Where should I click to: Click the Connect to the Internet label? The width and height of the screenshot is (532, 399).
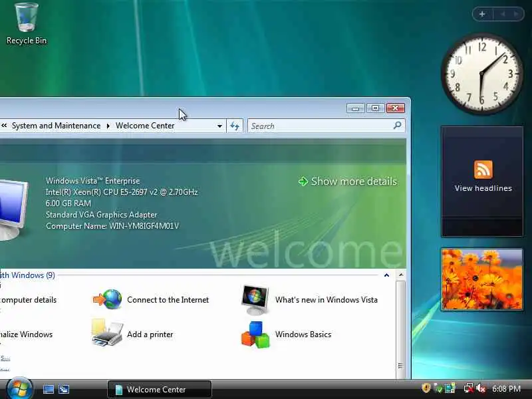pyautogui.click(x=168, y=300)
